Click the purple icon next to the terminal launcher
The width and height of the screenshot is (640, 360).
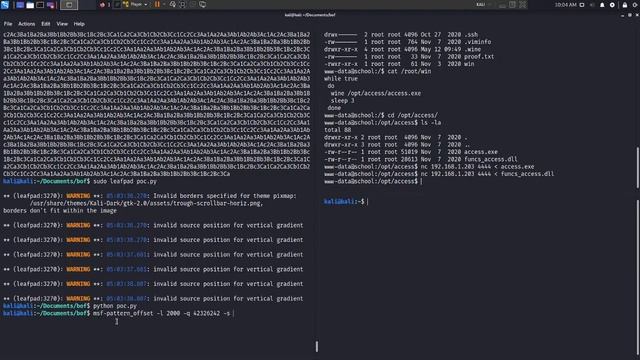coord(51,5)
